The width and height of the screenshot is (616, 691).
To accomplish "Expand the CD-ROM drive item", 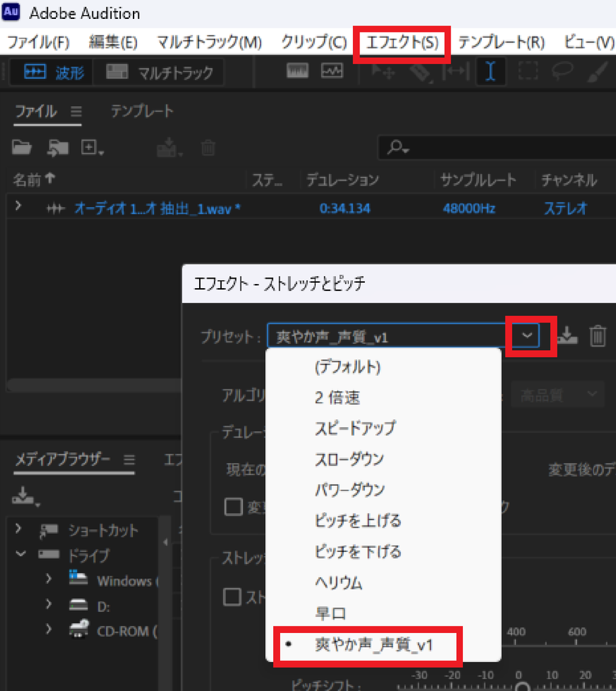I will point(49,629).
